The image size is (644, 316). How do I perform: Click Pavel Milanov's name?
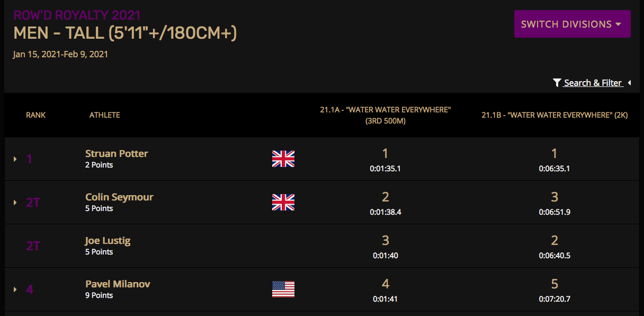(118, 284)
